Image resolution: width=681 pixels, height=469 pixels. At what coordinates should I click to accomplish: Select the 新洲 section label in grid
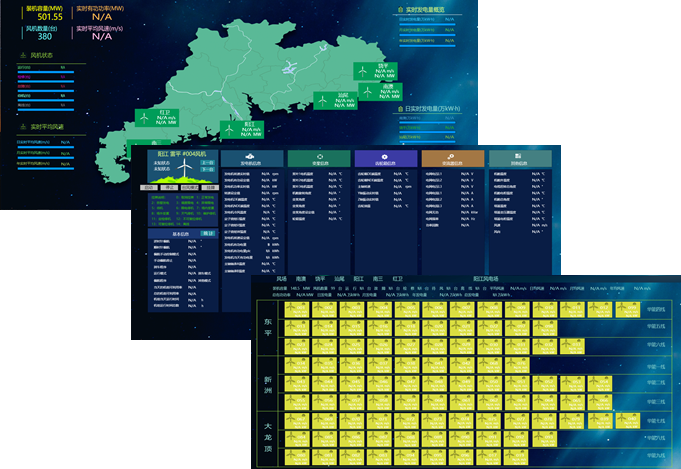[x=267, y=387]
